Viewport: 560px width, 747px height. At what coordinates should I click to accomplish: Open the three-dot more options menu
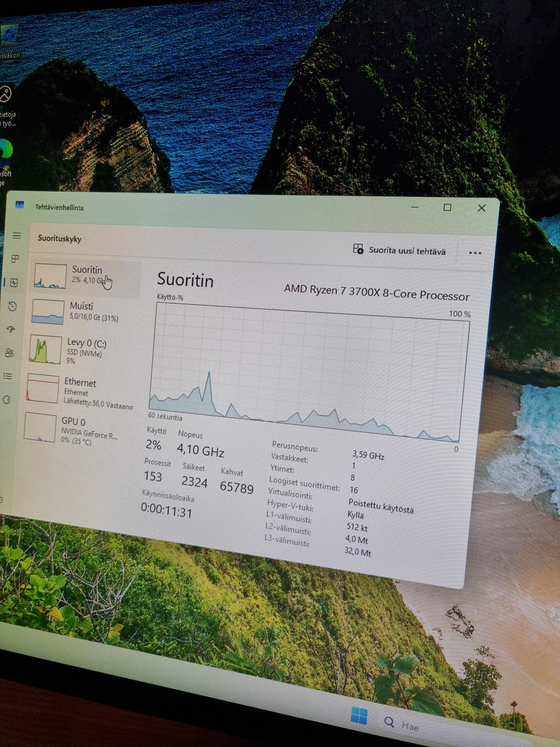click(475, 253)
